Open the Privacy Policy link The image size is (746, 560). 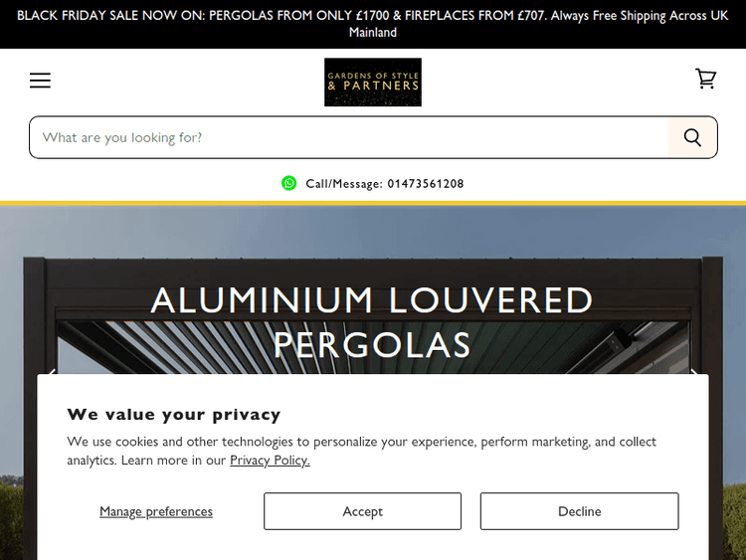[x=270, y=461]
